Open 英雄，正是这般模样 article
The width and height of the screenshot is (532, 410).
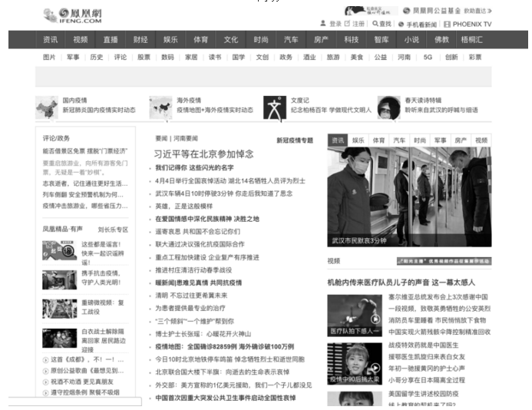click(x=184, y=207)
